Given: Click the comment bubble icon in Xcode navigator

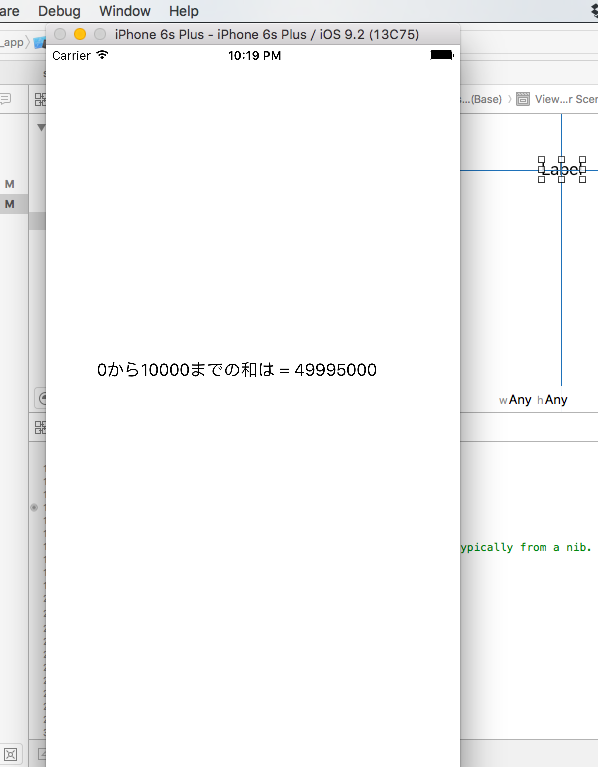Looking at the screenshot, I should pos(5,99).
